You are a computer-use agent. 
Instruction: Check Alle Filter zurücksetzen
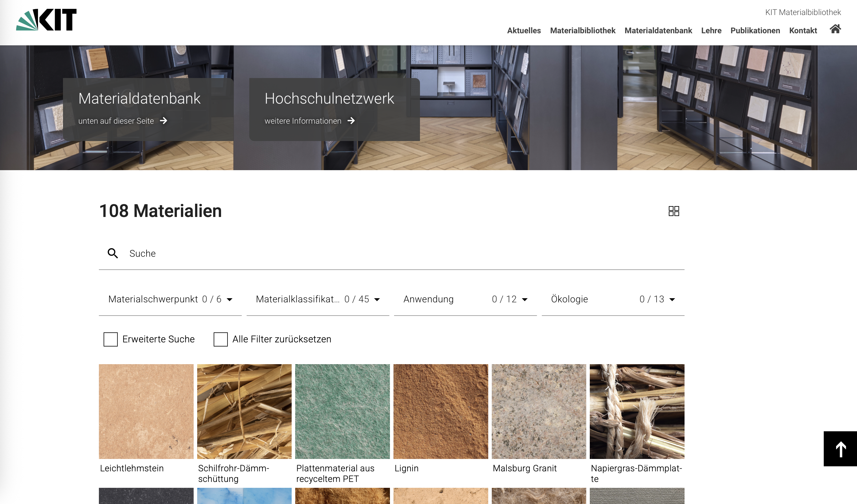pos(221,339)
